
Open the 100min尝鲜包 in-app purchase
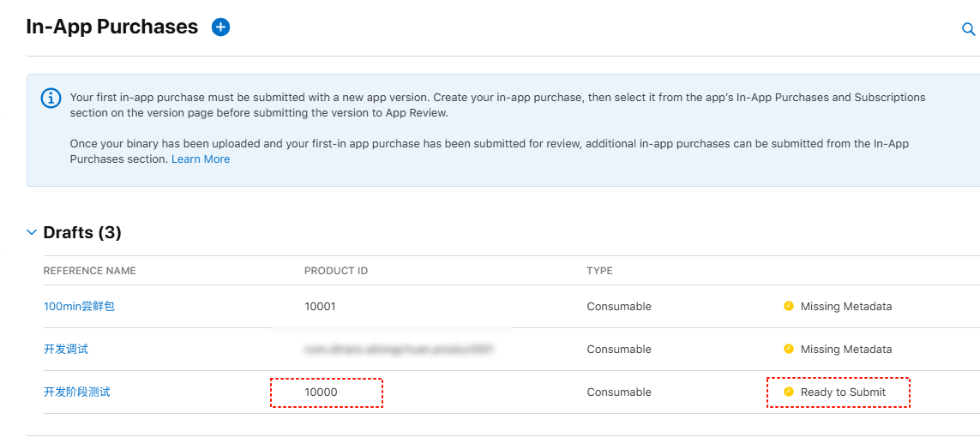pyautogui.click(x=79, y=306)
